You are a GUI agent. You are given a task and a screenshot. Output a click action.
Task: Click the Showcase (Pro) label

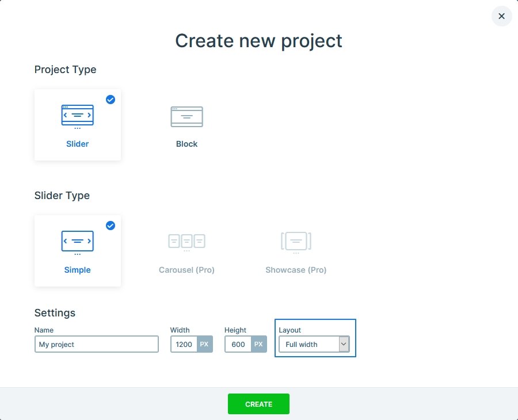(296, 270)
